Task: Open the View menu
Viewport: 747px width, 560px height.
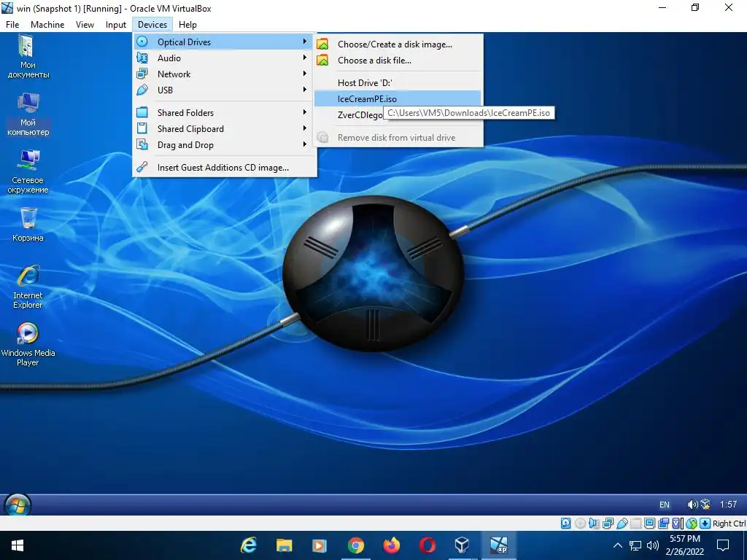Action: [x=85, y=24]
